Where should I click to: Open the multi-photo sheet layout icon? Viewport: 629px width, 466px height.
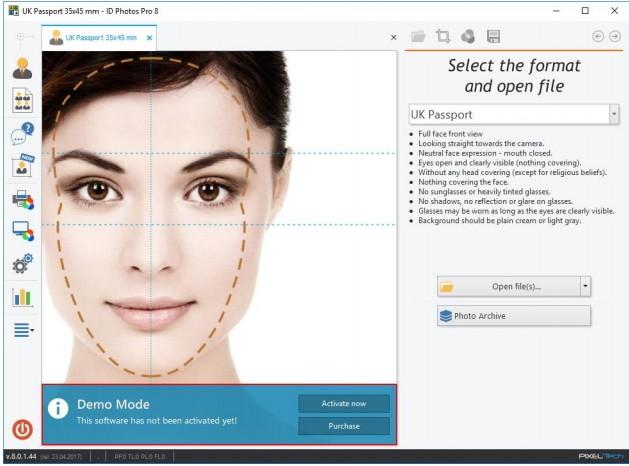22,100
